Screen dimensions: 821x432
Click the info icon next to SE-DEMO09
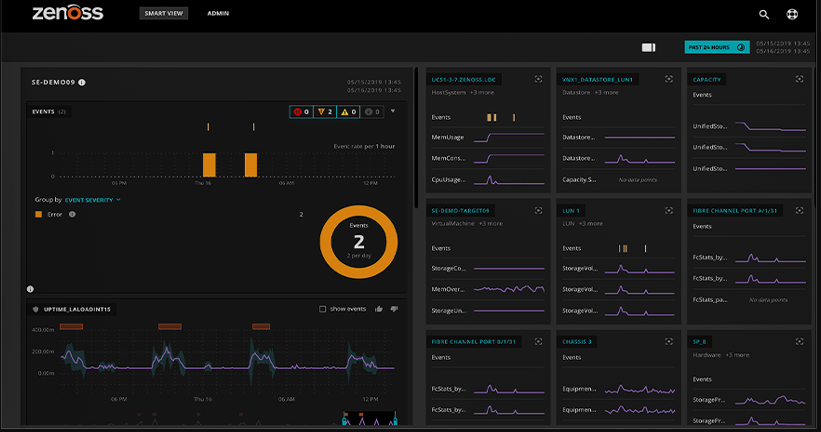pos(82,82)
